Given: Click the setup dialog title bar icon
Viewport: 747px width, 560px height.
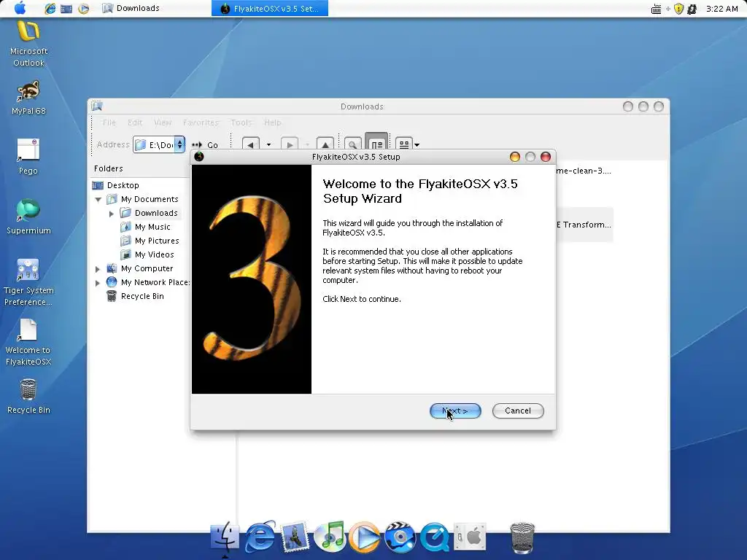Looking at the screenshot, I should (199, 156).
